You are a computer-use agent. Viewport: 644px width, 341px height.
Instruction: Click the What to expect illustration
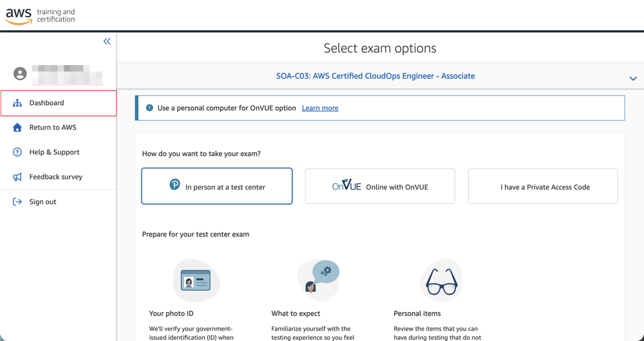(318, 280)
